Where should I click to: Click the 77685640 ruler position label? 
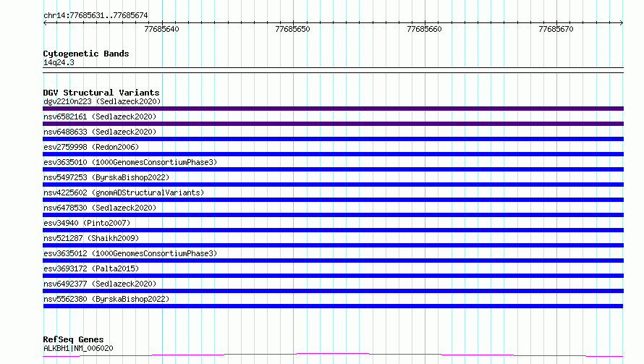coord(161,29)
